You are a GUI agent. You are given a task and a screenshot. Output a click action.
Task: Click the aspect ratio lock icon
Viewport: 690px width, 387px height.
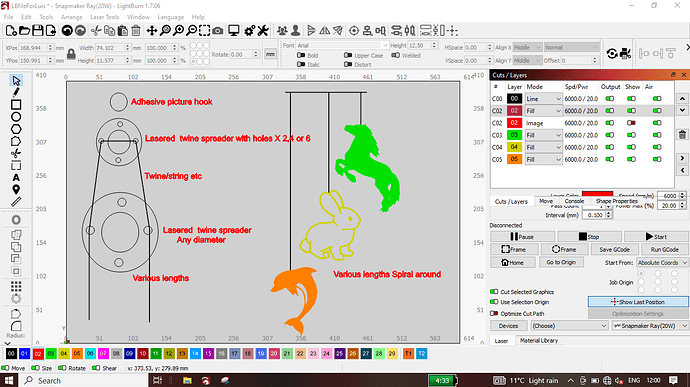click(71, 54)
